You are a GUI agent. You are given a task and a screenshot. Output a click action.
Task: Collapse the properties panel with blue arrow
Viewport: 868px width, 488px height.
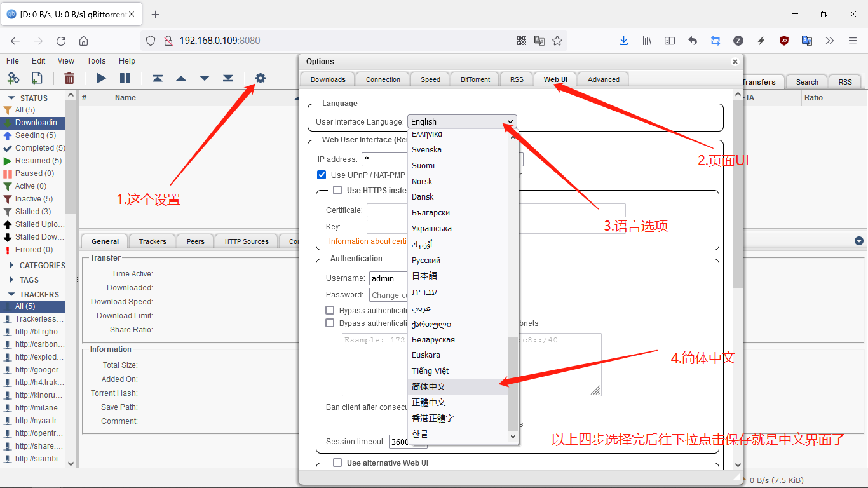point(859,241)
